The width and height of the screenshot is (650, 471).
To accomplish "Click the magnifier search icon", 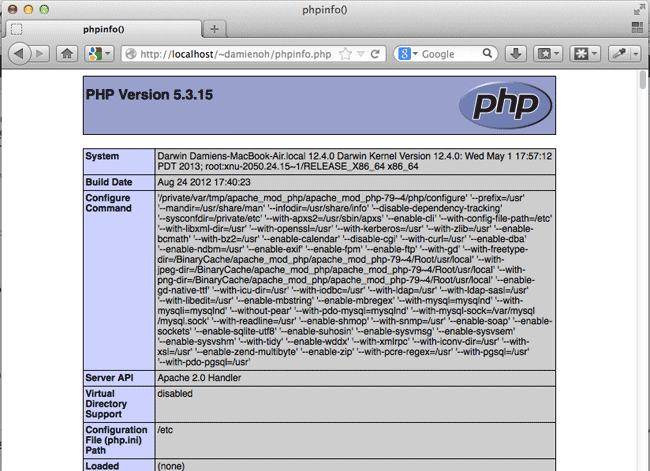I will (x=488, y=53).
